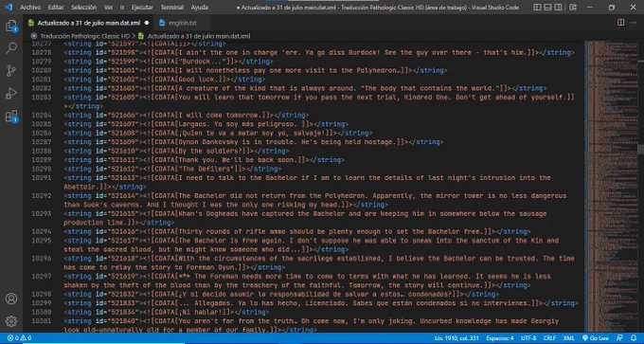Toggle the primary side bar layout icon
Screen dimensions: 644x344
pyautogui.click(x=537, y=8)
